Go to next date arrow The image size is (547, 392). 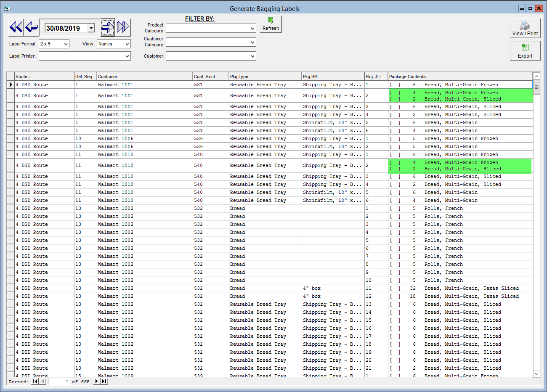click(x=108, y=28)
